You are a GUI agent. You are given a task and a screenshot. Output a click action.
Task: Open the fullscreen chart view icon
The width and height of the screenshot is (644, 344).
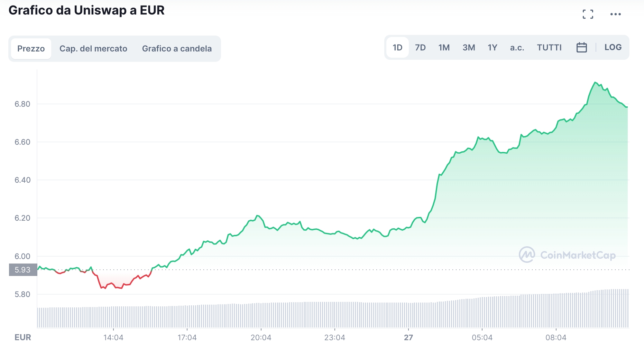pos(588,14)
